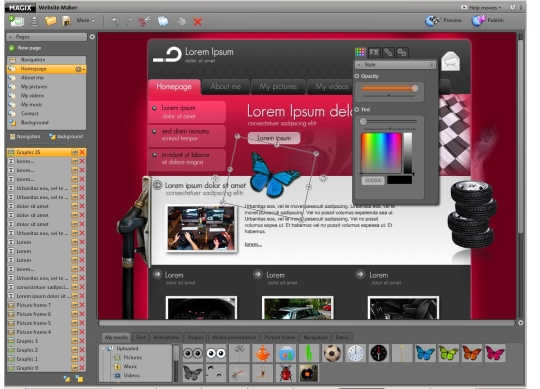Enable the Opacity radio option
Image resolution: width=540 pixels, height=389 pixels.
coord(357,76)
